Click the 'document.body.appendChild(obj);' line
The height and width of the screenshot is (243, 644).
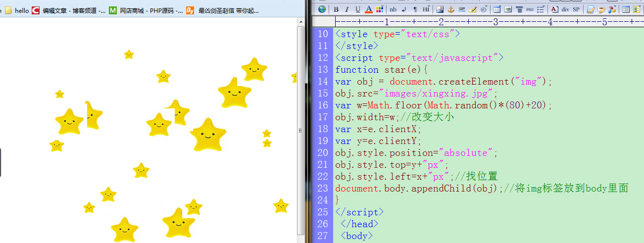pos(482,189)
